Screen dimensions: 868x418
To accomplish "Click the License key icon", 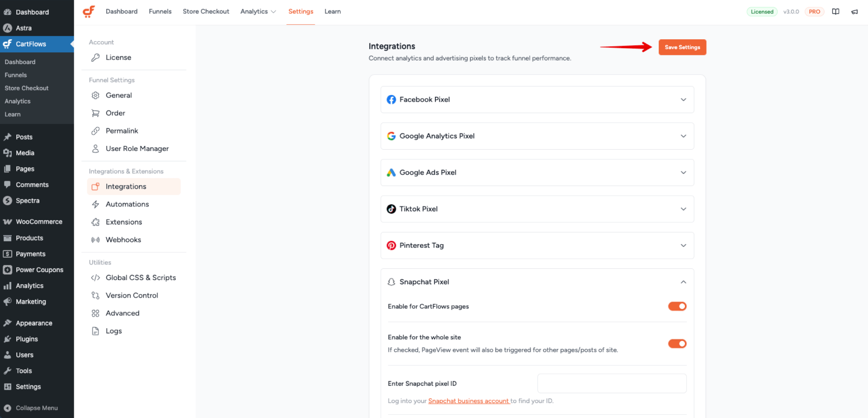I will [95, 57].
